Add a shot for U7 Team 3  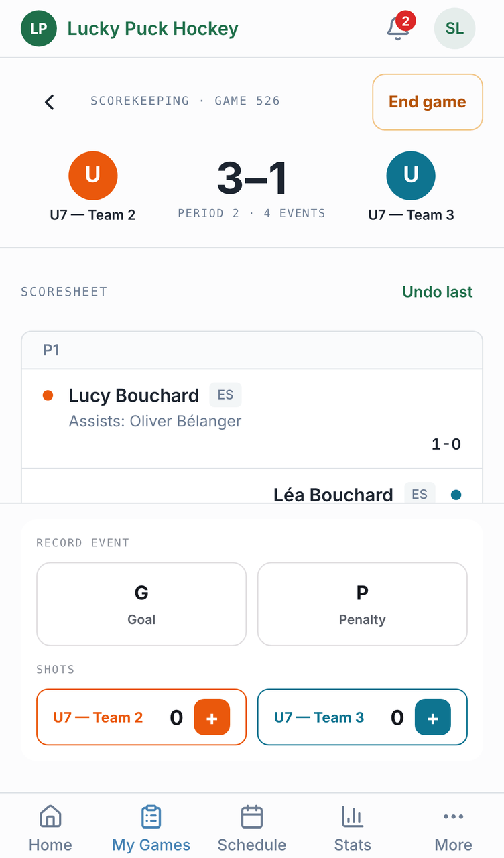pos(433,718)
